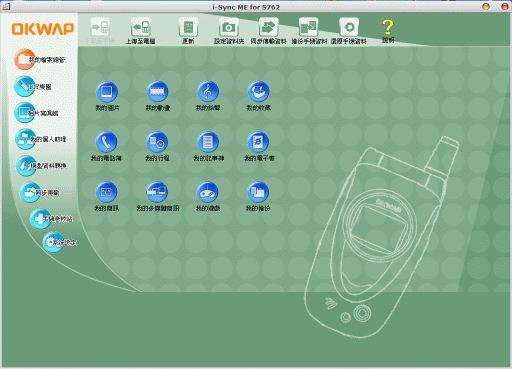The height and width of the screenshot is (369, 512).
Task: Open My E-book icon
Action: 258,142
